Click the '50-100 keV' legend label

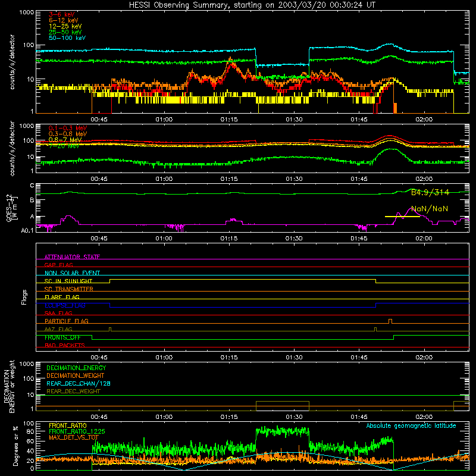[x=67, y=38]
